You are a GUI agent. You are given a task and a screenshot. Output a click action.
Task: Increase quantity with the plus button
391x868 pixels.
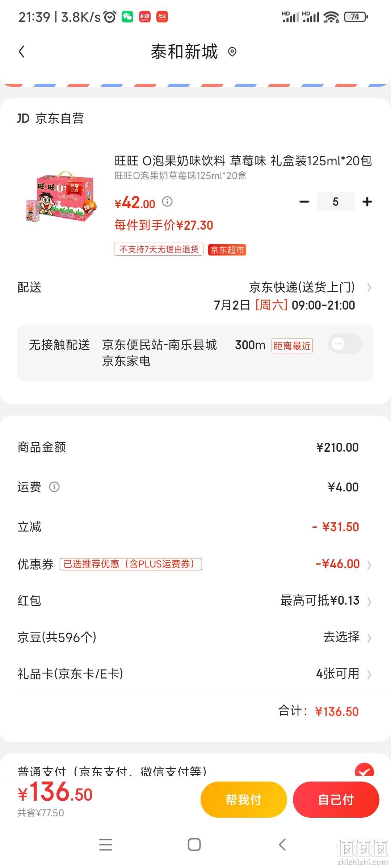click(367, 201)
